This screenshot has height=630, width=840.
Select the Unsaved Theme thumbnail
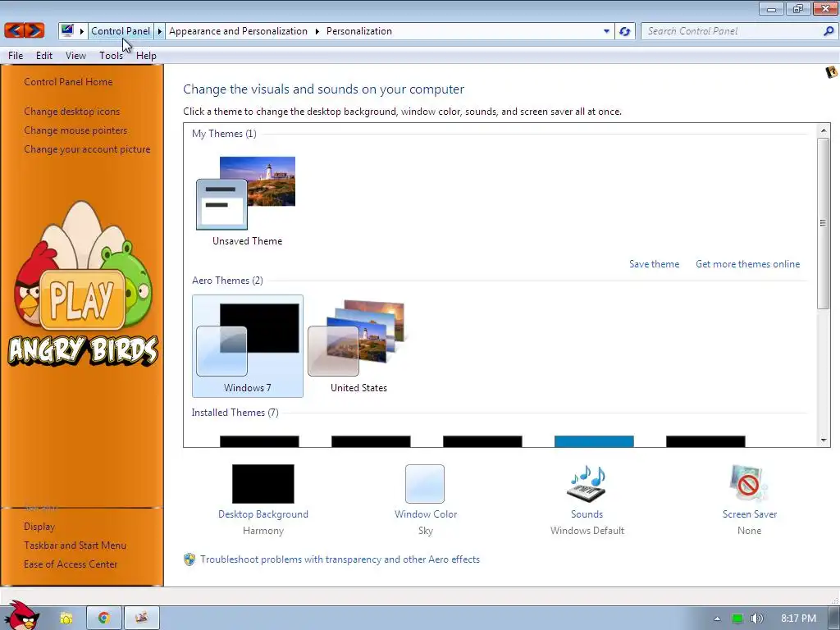pos(247,200)
